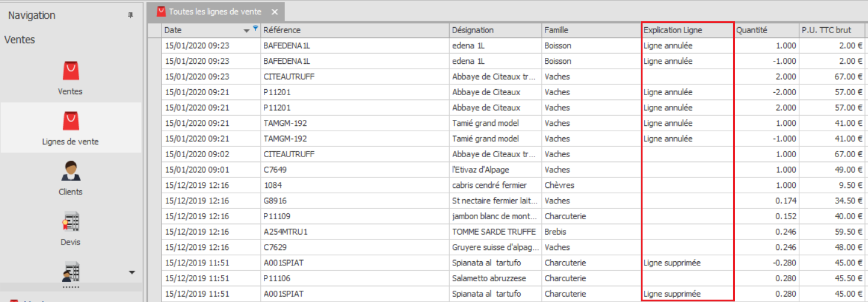Click the bag icon on the Toutes les lignes de vente tab
The image size is (868, 302).
tap(161, 11)
